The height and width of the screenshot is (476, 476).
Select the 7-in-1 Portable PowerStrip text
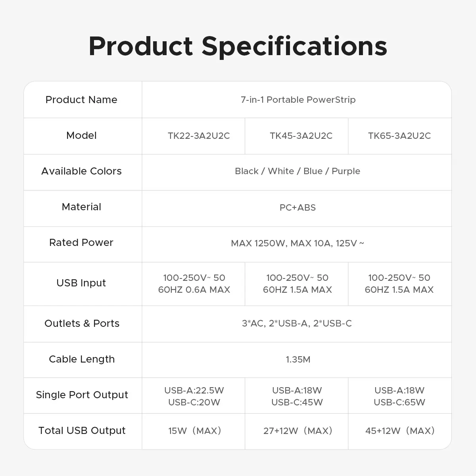click(x=298, y=100)
